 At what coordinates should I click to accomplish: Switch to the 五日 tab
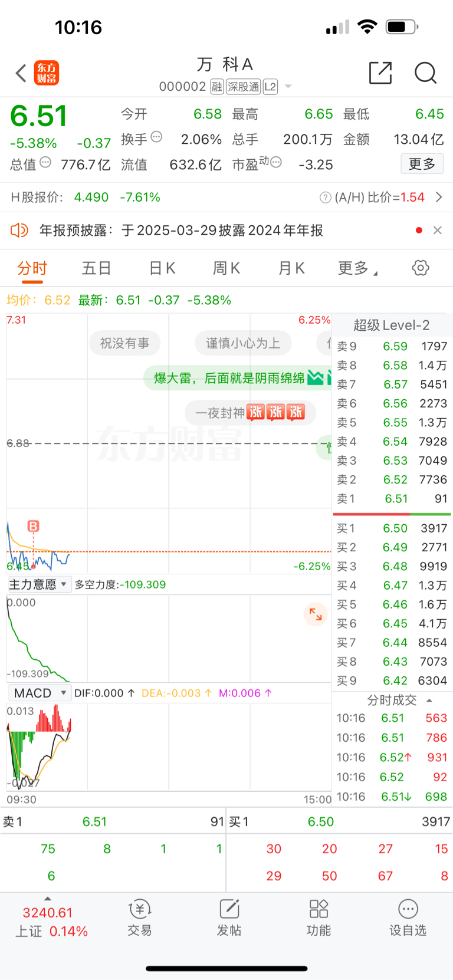click(x=97, y=268)
